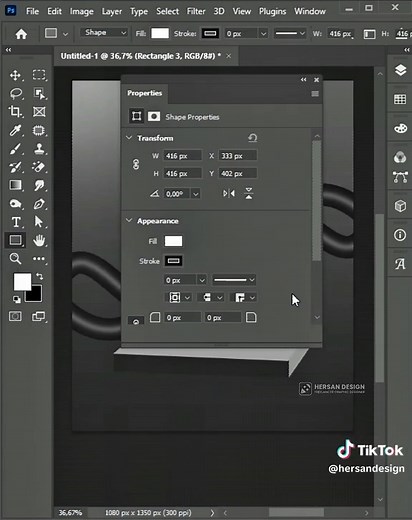
Task: Select the History Brush tool
Action: pyautogui.click(x=15, y=167)
